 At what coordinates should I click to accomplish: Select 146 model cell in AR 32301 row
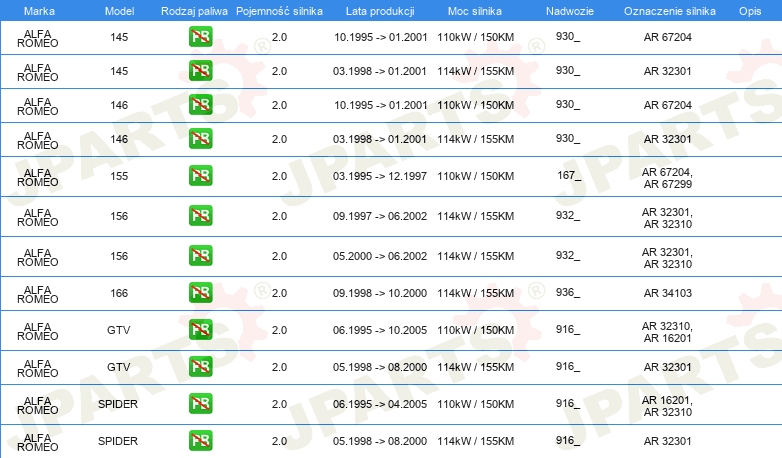119,139
